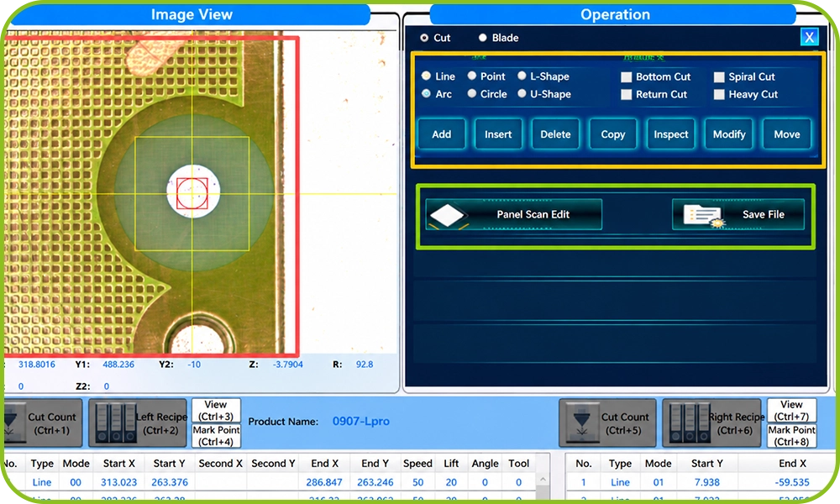Click the Panel Scan Edit diamond icon
840x504 pixels.
(448, 215)
